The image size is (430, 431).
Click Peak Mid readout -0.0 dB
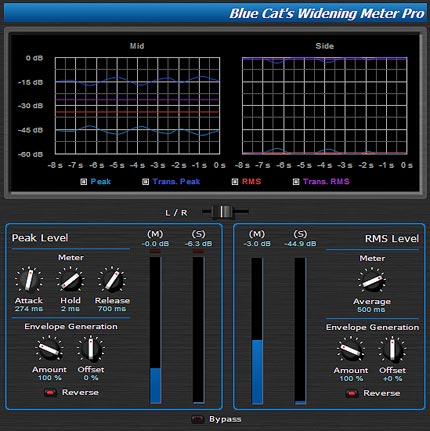point(155,244)
